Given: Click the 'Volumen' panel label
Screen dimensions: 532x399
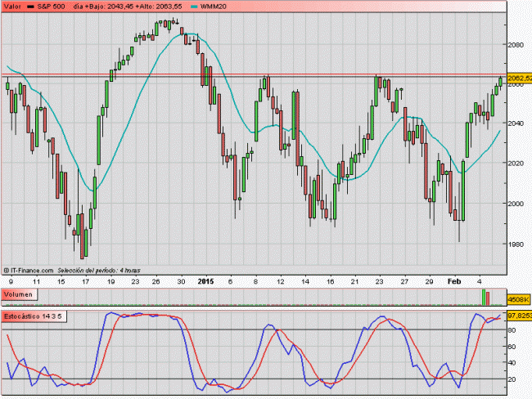Looking at the screenshot, I should point(19,294).
